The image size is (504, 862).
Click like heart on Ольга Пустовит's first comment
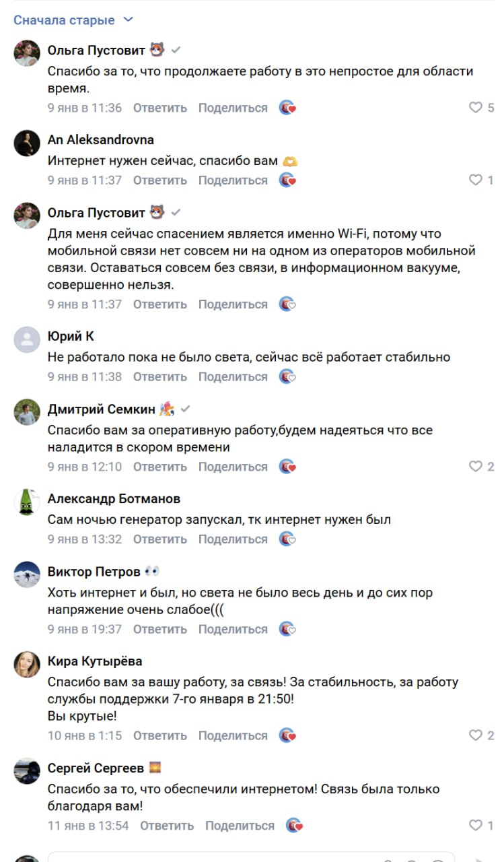click(x=476, y=107)
